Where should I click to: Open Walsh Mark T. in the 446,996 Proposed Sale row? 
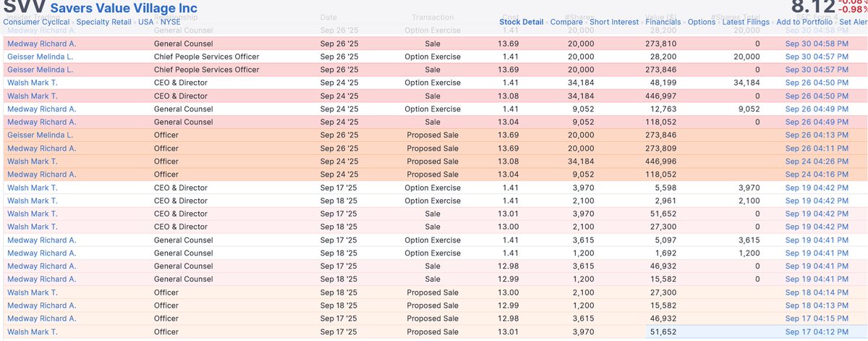click(32, 161)
